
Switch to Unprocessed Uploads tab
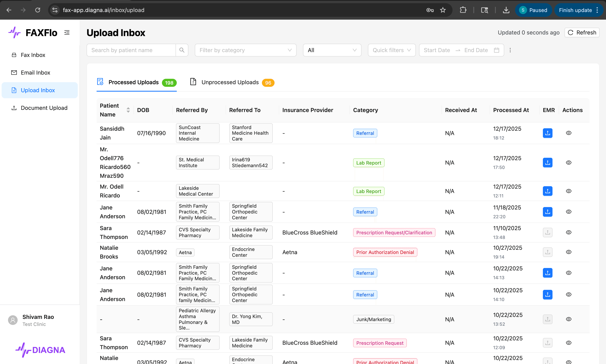point(232,82)
